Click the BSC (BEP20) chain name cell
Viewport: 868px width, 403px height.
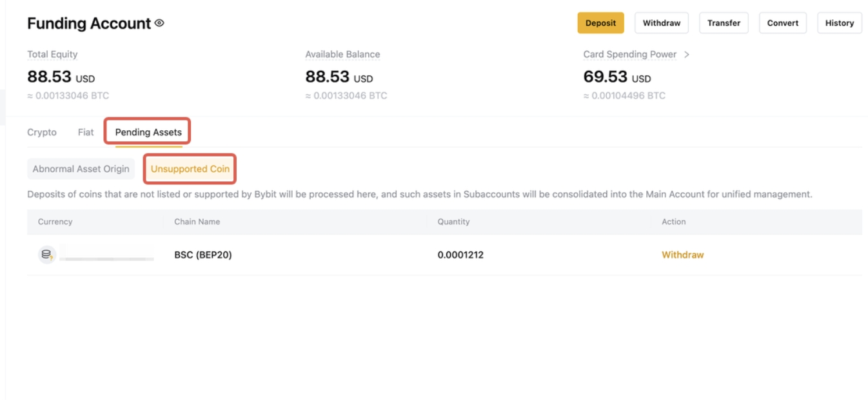coord(203,255)
